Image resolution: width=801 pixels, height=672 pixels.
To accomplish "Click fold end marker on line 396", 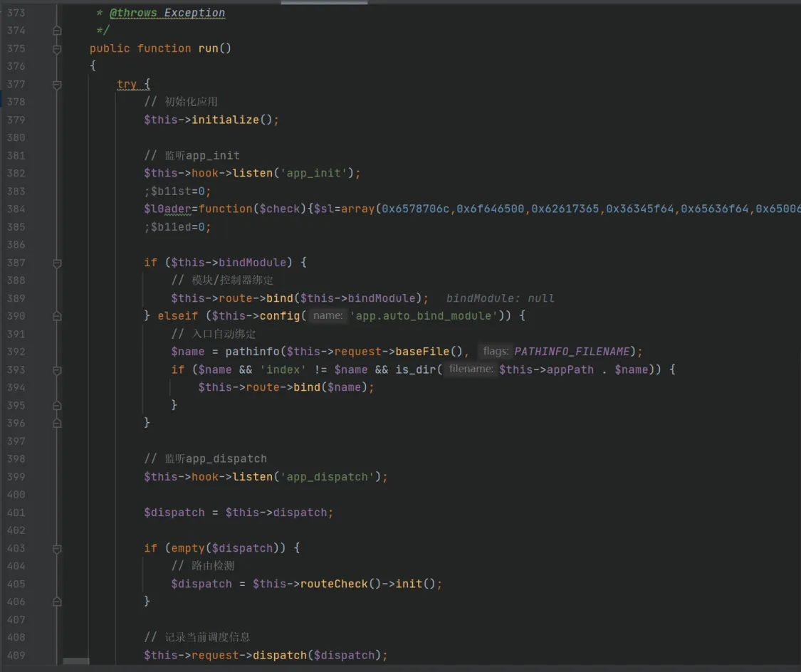I will point(57,424).
